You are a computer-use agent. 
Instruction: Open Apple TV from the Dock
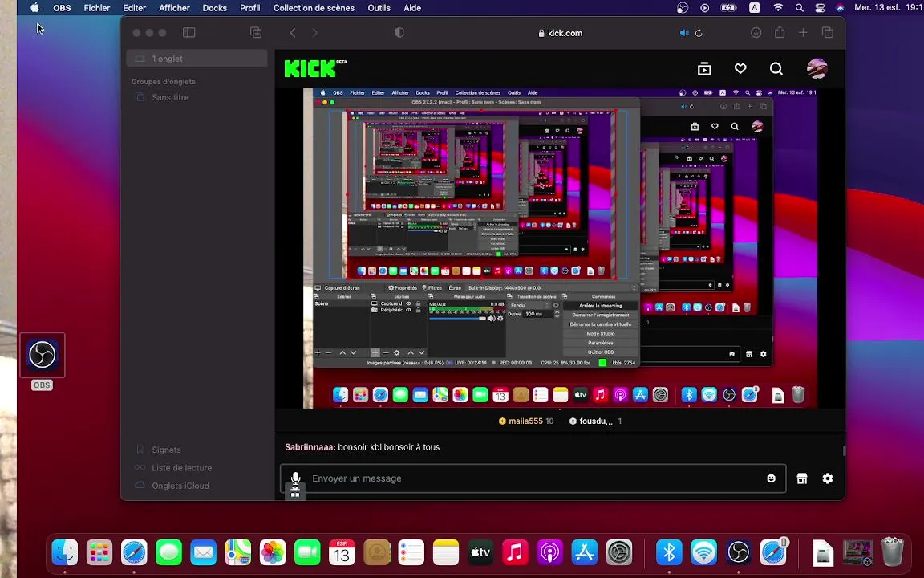pos(480,552)
